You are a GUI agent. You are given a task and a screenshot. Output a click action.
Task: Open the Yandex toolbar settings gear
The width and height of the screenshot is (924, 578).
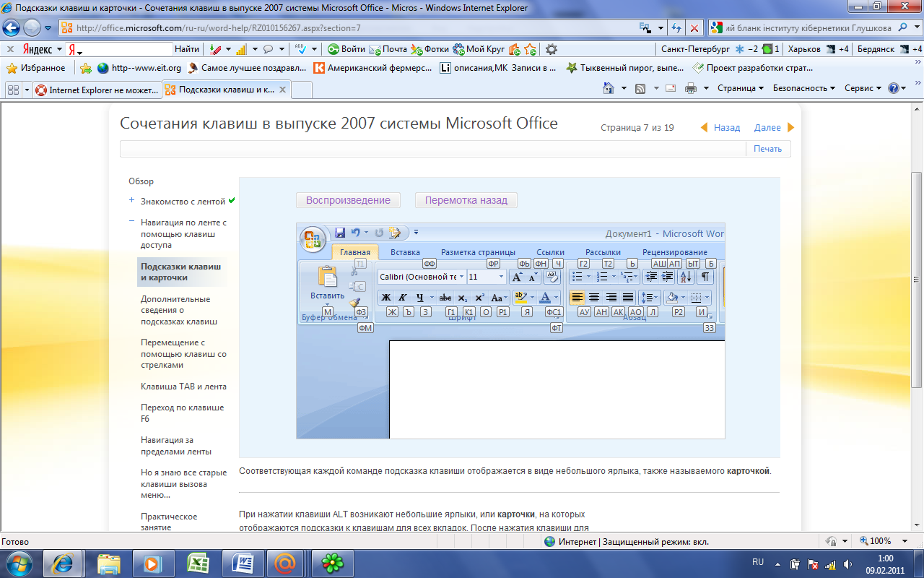point(552,49)
